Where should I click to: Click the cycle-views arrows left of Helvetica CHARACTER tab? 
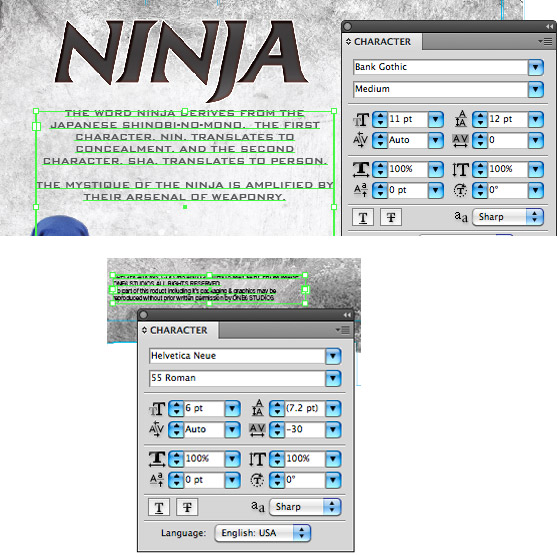[144, 330]
